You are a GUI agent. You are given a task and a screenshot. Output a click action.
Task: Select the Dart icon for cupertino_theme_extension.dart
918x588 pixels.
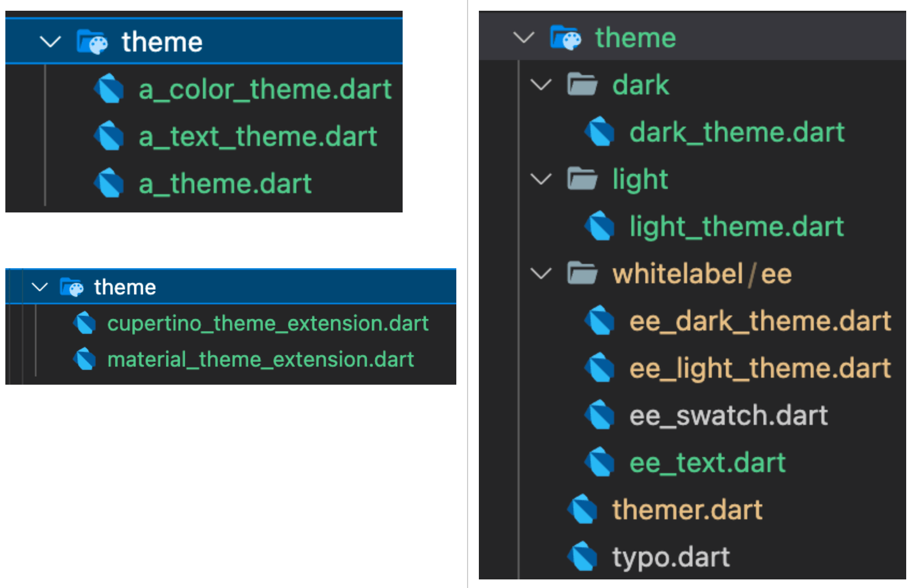tap(84, 323)
